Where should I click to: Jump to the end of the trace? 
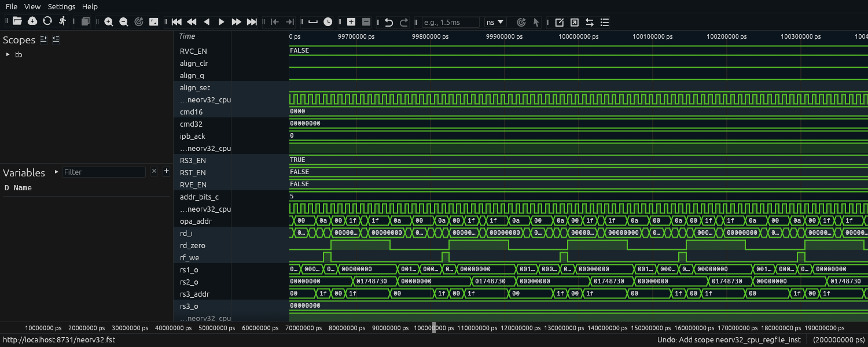(x=252, y=22)
